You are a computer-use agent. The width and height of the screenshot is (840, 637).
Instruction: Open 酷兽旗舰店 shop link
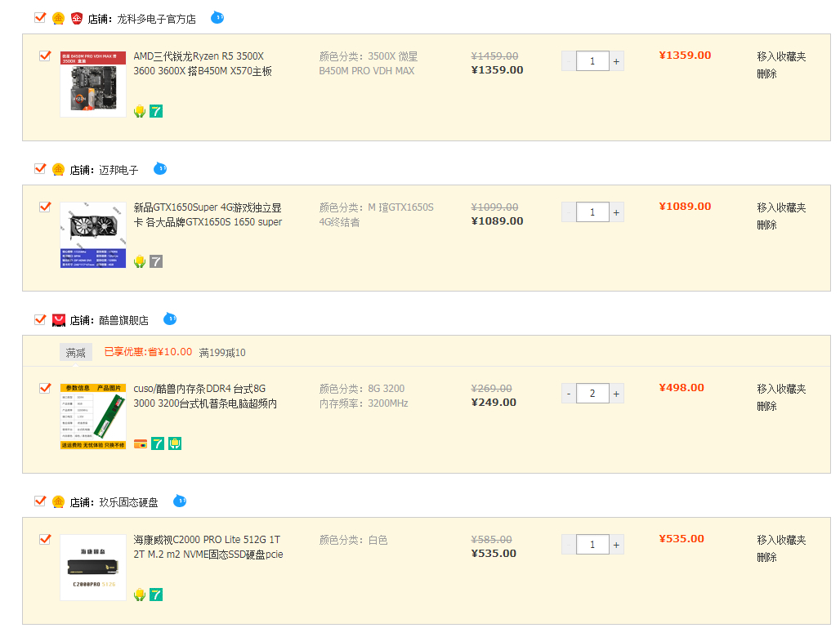(x=123, y=321)
